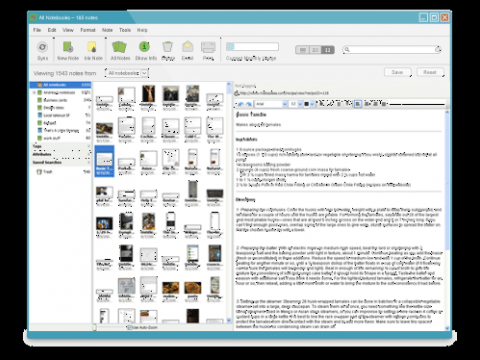Expand the Tags section
480x360 pixels.
point(61,146)
